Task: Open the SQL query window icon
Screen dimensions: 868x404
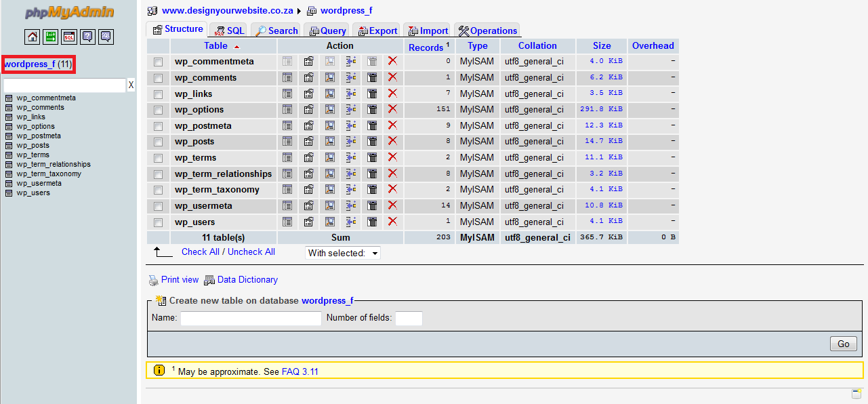Action: (x=69, y=37)
